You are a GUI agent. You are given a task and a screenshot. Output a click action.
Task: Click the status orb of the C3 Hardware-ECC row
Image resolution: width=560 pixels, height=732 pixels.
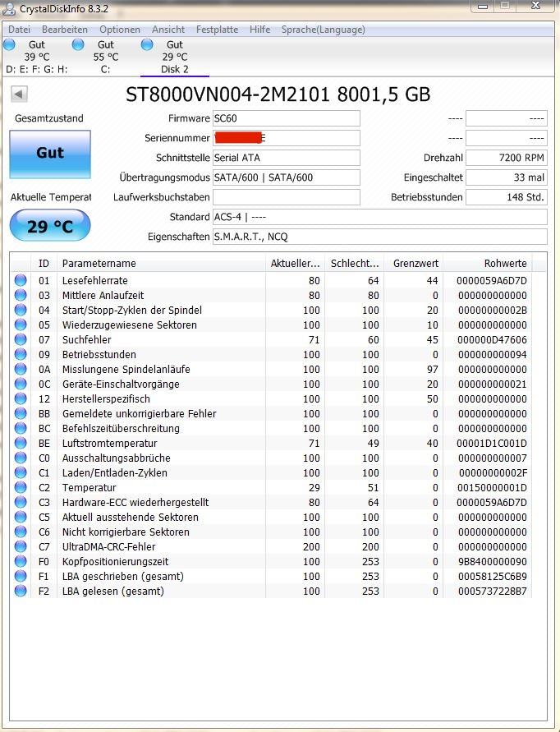coord(21,502)
